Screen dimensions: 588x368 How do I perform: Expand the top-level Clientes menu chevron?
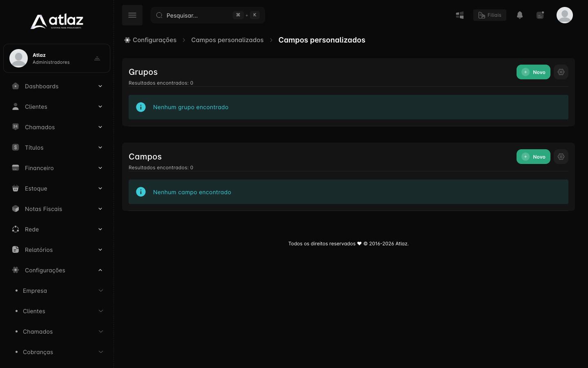(100, 106)
